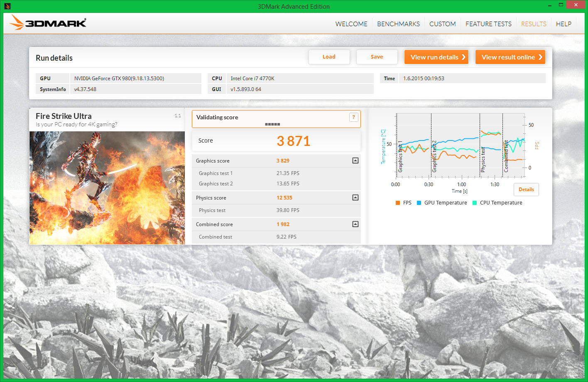The height and width of the screenshot is (382, 588).
Task: Collapse the Graphics score section
Action: point(355,160)
